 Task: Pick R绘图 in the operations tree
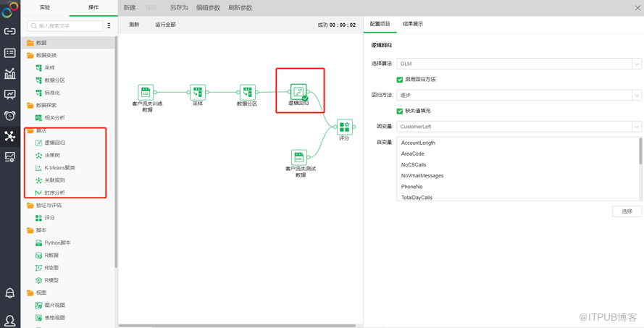point(51,268)
